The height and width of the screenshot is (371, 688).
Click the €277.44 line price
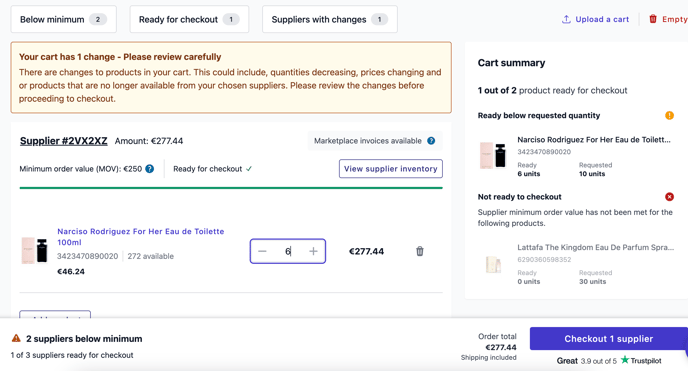(366, 251)
